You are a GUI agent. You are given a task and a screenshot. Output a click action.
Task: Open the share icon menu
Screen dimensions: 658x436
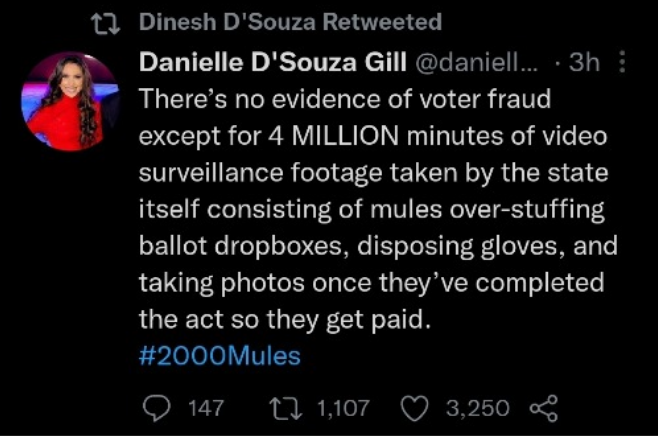tap(544, 408)
